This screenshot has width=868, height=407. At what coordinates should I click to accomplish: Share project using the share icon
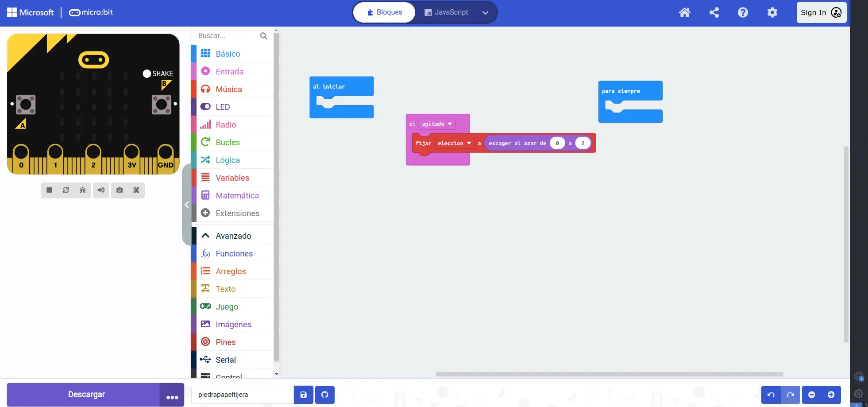coord(714,12)
